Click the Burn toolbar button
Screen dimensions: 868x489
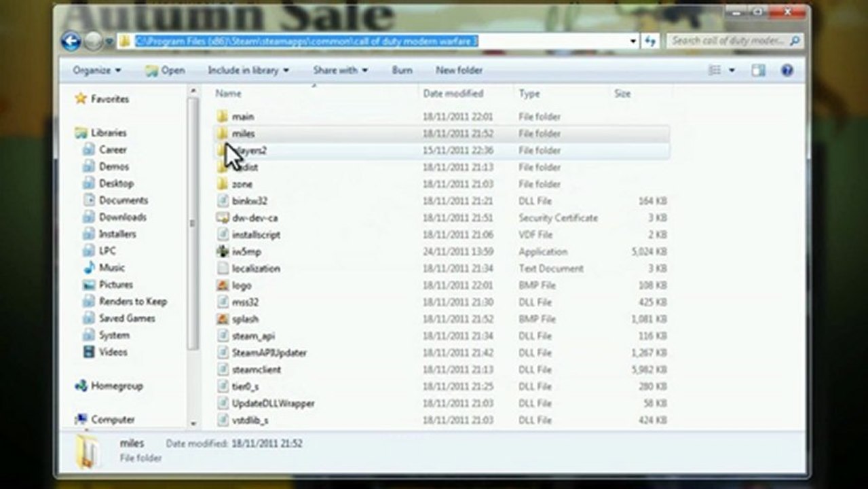[x=402, y=70]
